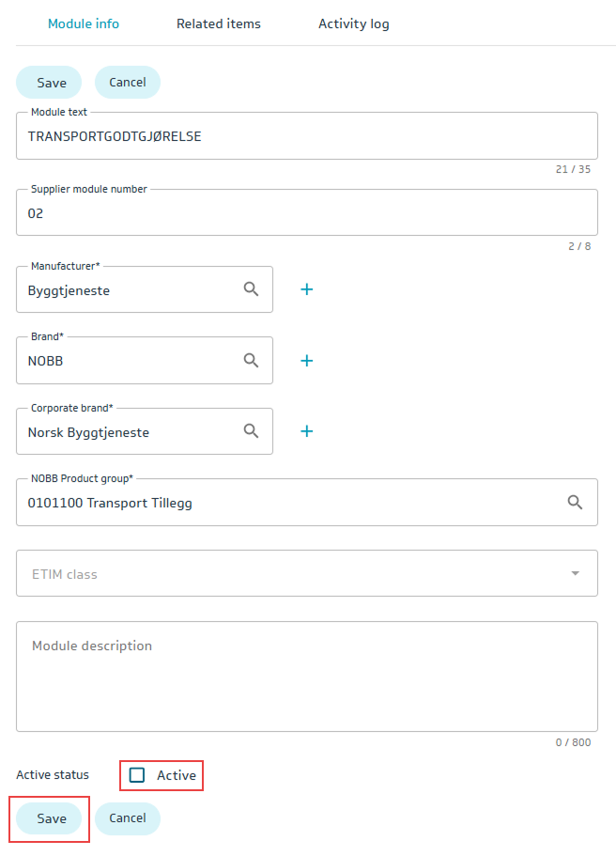Open the Activity log tab
616x856 pixels.
point(353,23)
